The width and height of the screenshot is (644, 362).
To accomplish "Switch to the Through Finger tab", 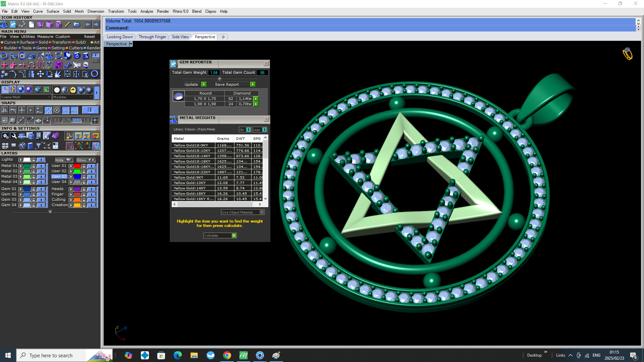I will tap(152, 37).
